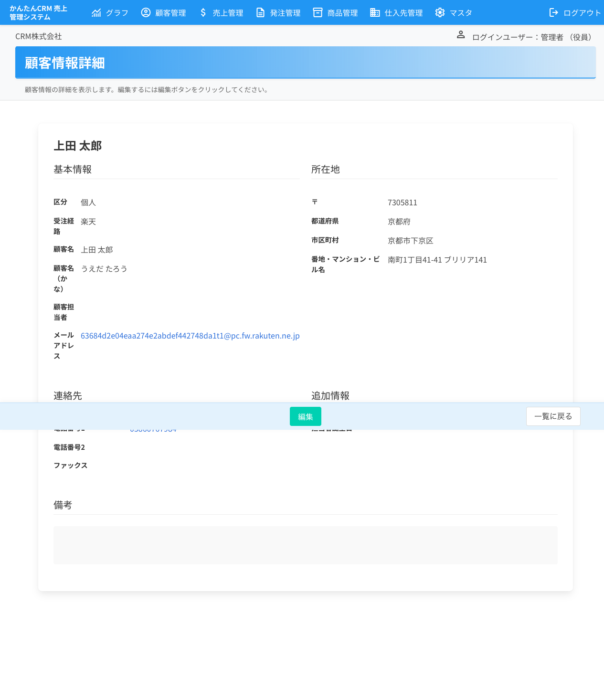
Task: Click the 顧客管理 person icon
Action: click(146, 12)
